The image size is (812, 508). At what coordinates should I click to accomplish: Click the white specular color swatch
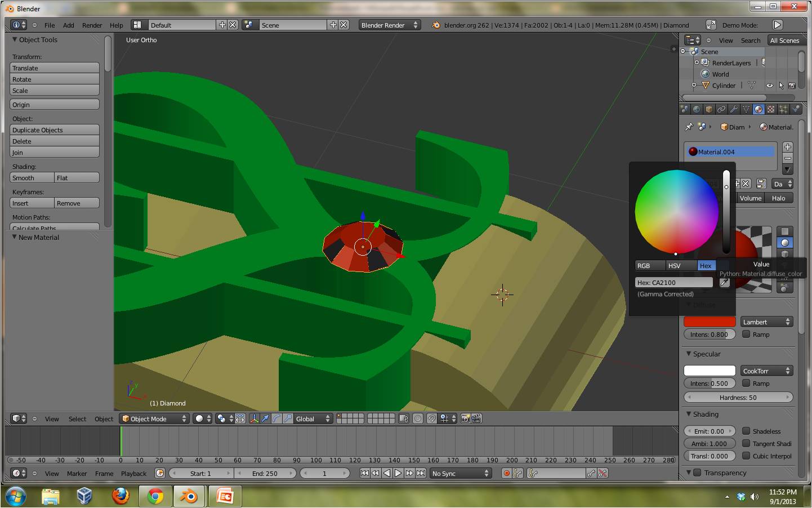coord(710,371)
